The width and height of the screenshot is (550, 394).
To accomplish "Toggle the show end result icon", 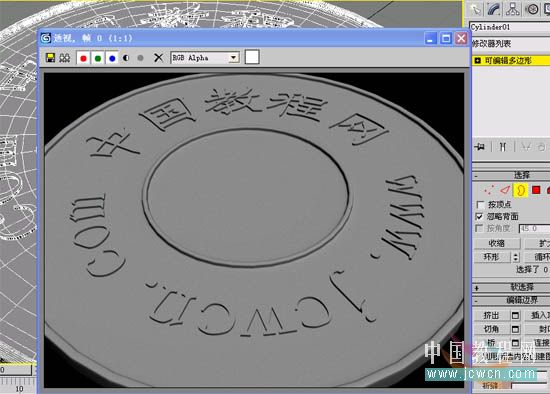I will click(503, 147).
